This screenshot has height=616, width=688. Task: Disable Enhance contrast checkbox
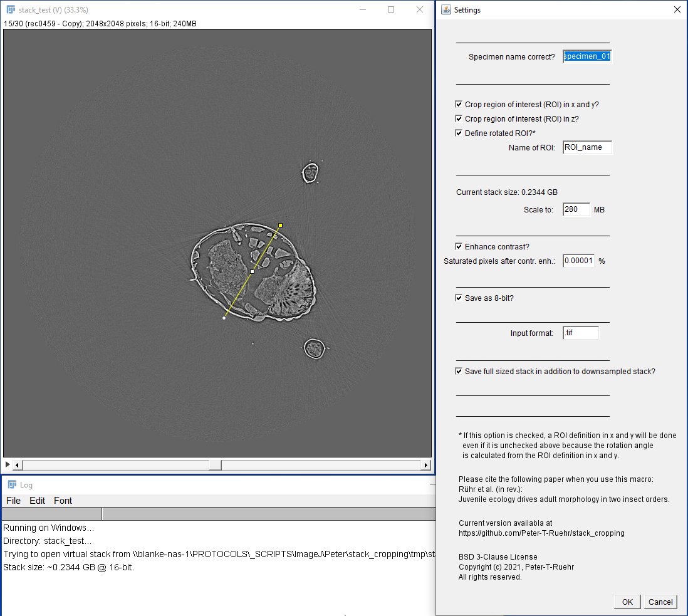459,246
